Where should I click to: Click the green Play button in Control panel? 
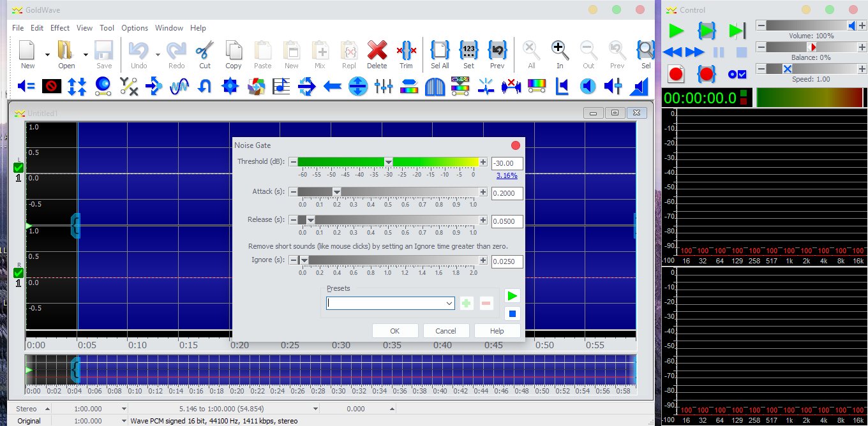[x=675, y=30]
